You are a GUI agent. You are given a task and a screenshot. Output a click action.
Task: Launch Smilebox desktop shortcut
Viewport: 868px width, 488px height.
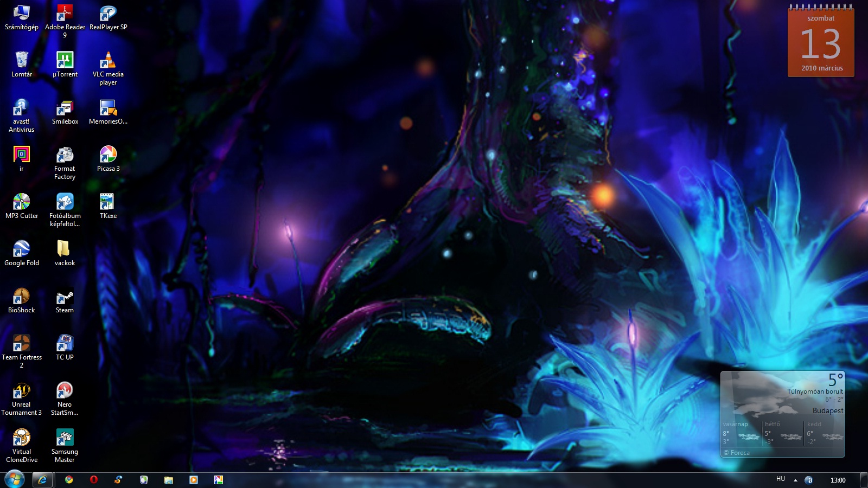coord(65,111)
